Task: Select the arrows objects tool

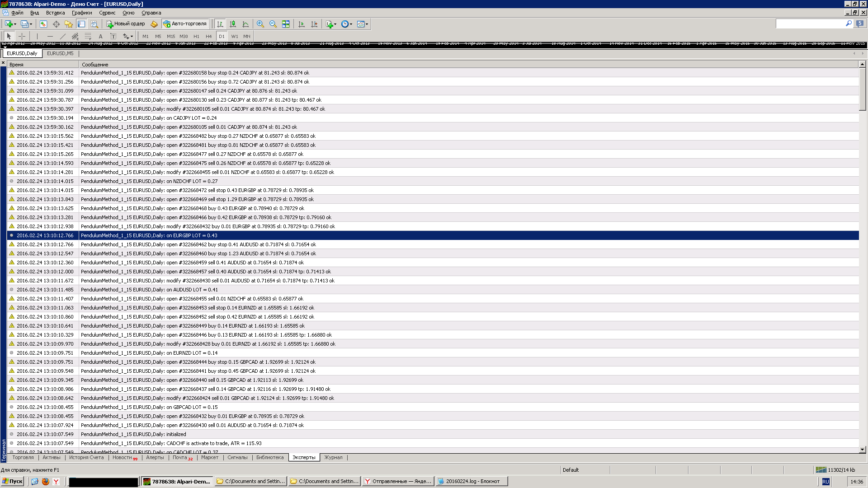Action: coord(126,36)
